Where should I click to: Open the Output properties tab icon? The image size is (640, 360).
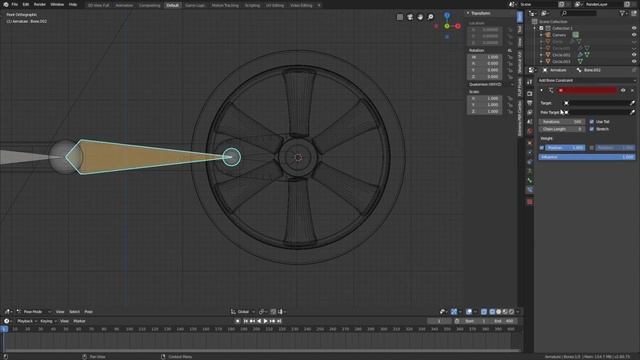tap(529, 103)
